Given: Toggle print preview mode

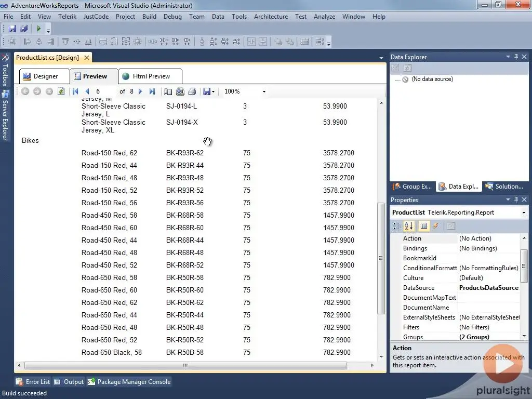Looking at the screenshot, I should 180,91.
